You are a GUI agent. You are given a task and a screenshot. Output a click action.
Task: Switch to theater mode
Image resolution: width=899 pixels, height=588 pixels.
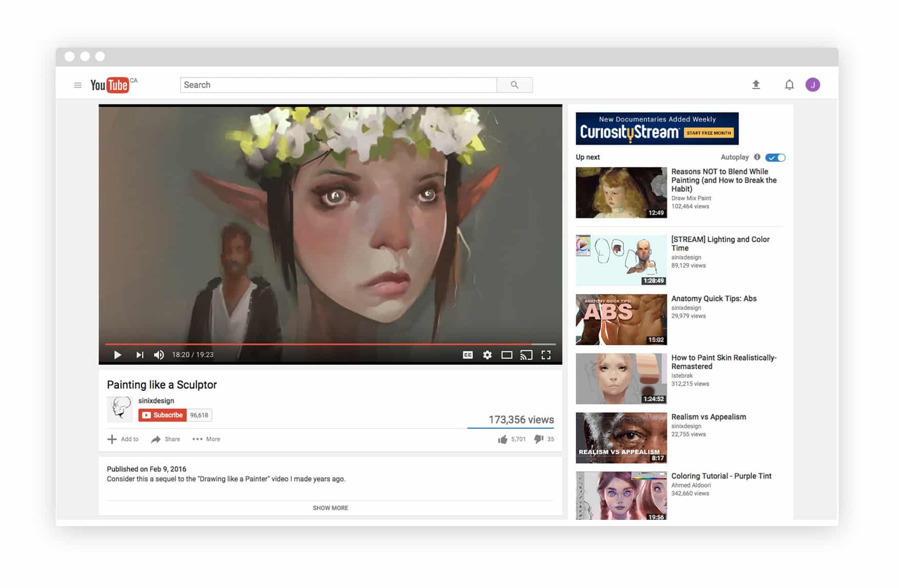[507, 354]
